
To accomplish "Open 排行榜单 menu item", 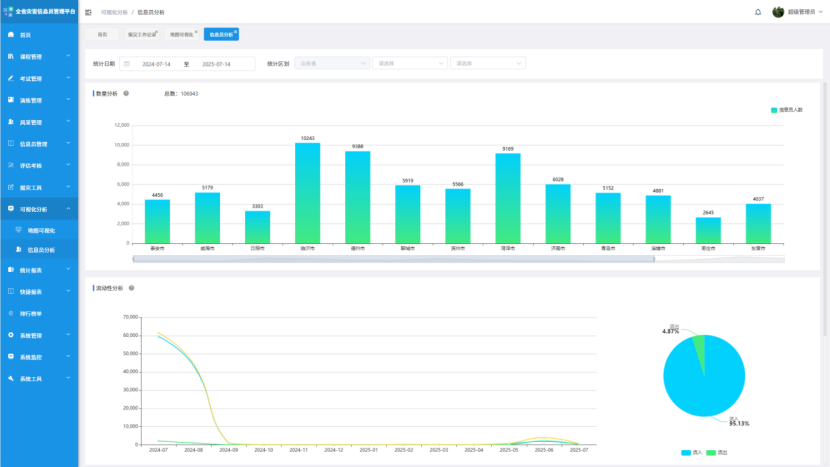I will [x=31, y=313].
